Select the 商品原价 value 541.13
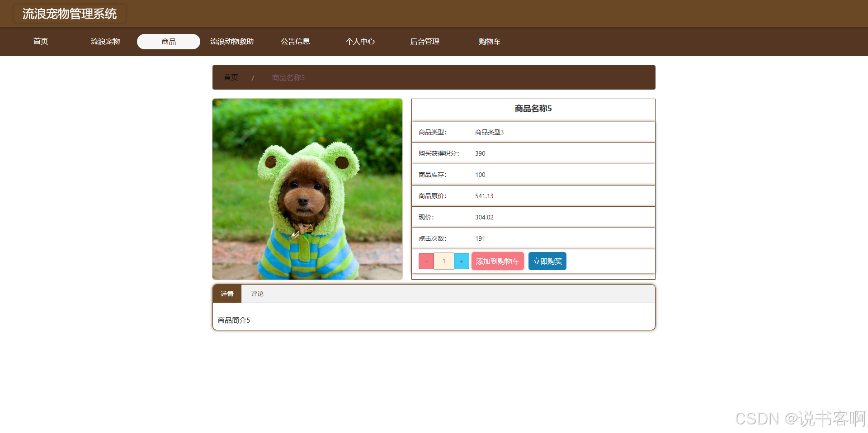The width and height of the screenshot is (868, 433). click(484, 196)
